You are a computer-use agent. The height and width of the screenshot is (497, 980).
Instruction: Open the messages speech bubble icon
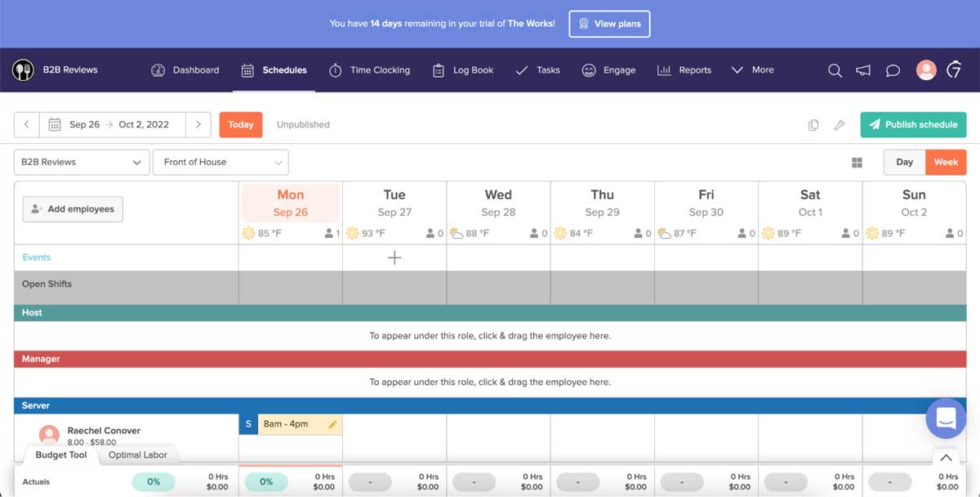893,70
